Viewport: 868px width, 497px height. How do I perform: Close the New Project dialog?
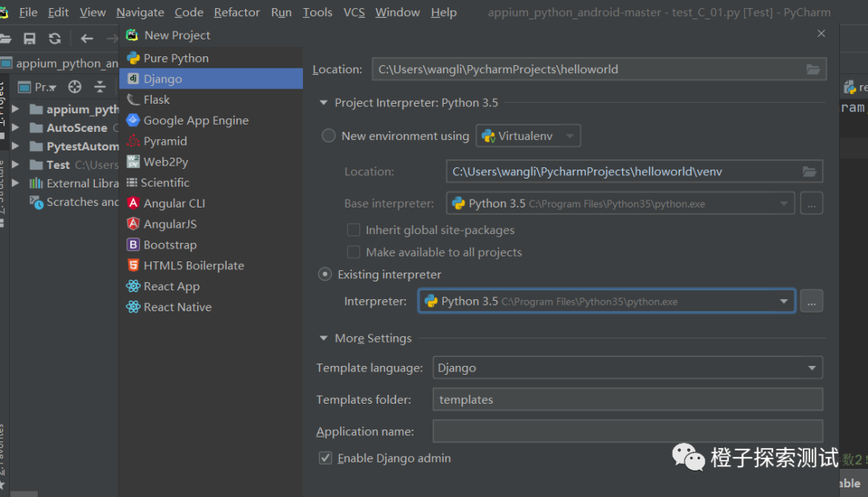(821, 34)
